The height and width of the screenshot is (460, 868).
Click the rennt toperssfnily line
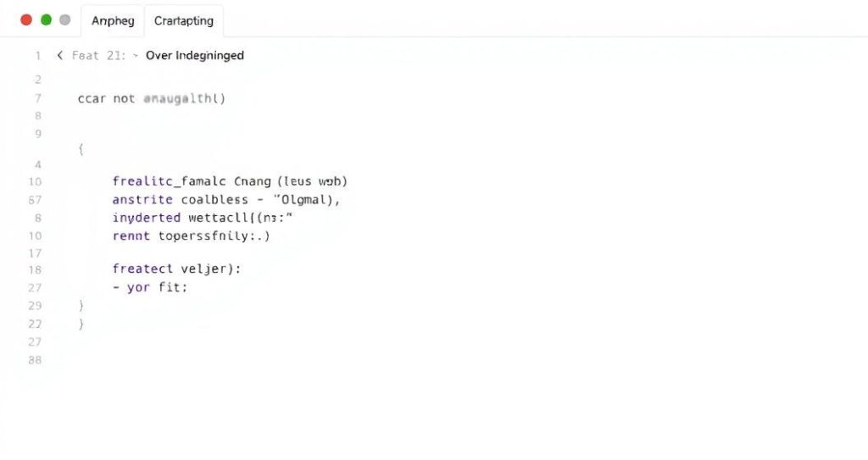pyautogui.click(x=191, y=236)
